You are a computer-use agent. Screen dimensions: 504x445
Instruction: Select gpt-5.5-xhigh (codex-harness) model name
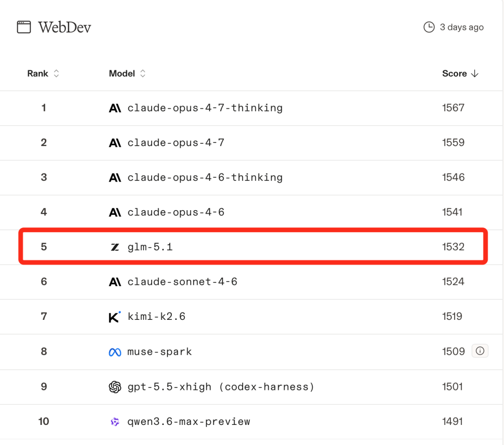click(221, 387)
